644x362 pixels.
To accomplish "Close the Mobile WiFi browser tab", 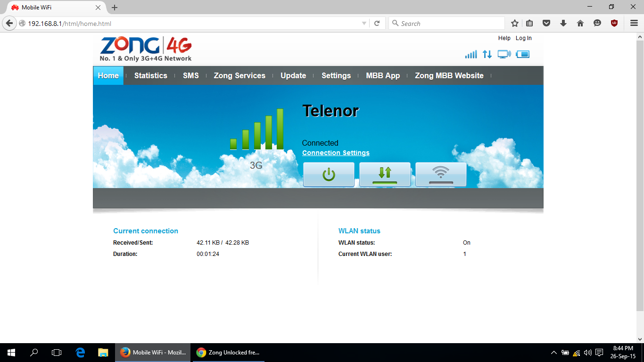I will [98, 8].
